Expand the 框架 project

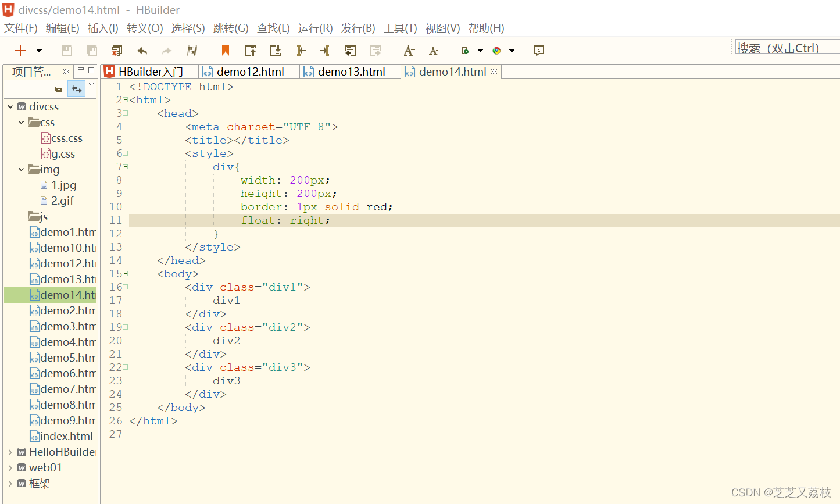pos(10,484)
